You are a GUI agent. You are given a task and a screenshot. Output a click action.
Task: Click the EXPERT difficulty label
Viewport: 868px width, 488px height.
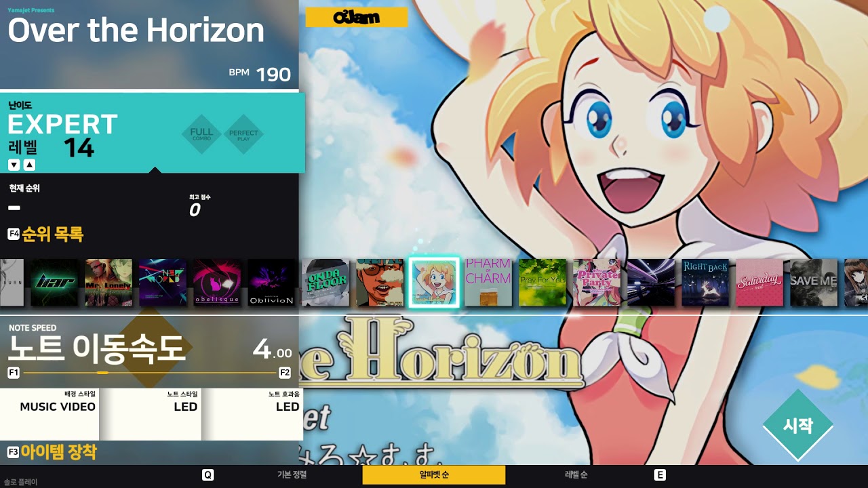click(x=63, y=125)
